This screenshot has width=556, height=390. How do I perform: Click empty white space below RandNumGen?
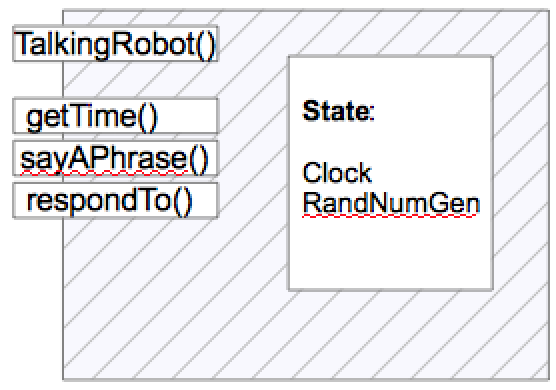point(390,254)
